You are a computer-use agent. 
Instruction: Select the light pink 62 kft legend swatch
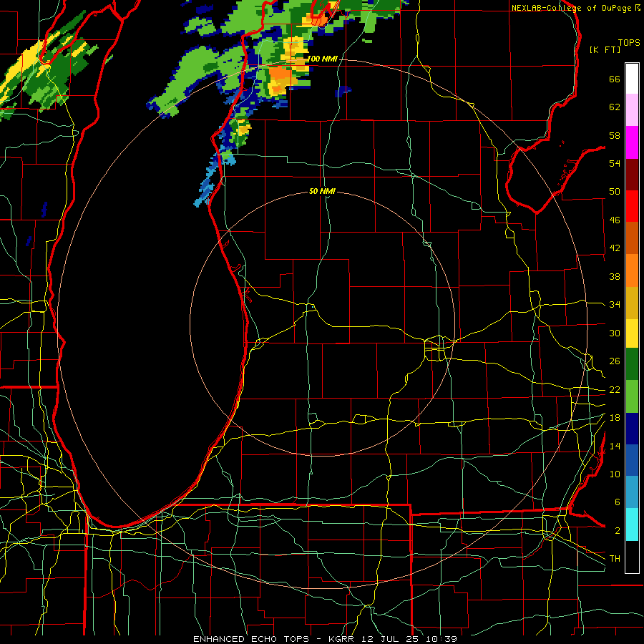click(x=632, y=109)
